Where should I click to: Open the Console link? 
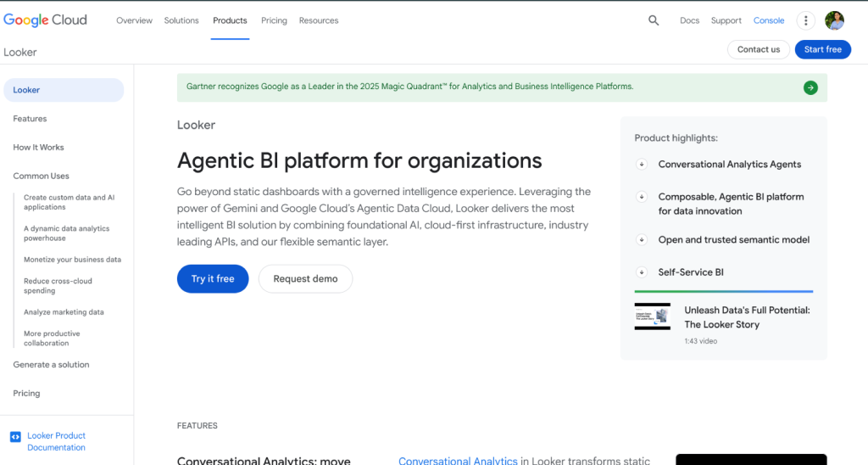768,20
